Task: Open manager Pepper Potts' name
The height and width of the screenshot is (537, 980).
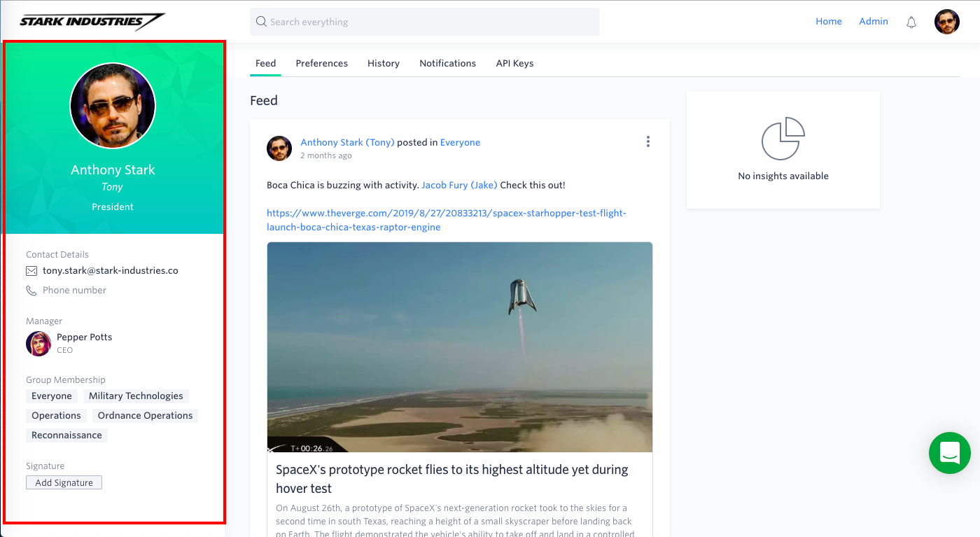Action: click(84, 337)
